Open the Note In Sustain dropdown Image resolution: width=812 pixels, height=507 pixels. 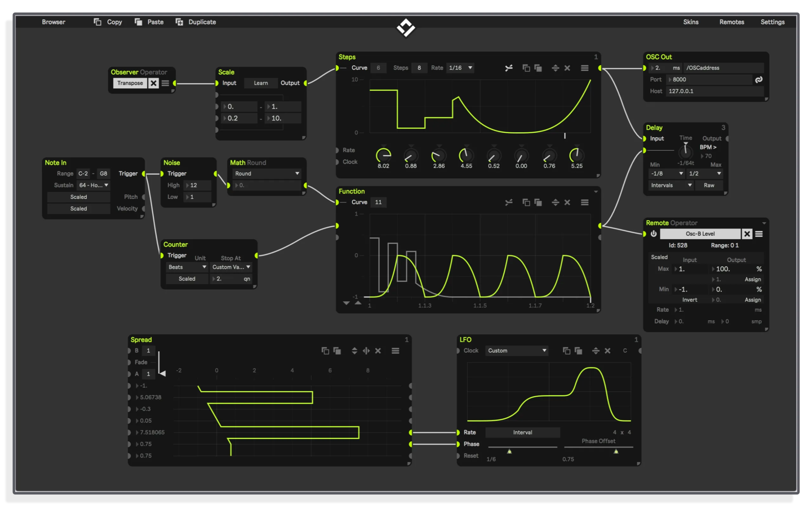(x=94, y=185)
